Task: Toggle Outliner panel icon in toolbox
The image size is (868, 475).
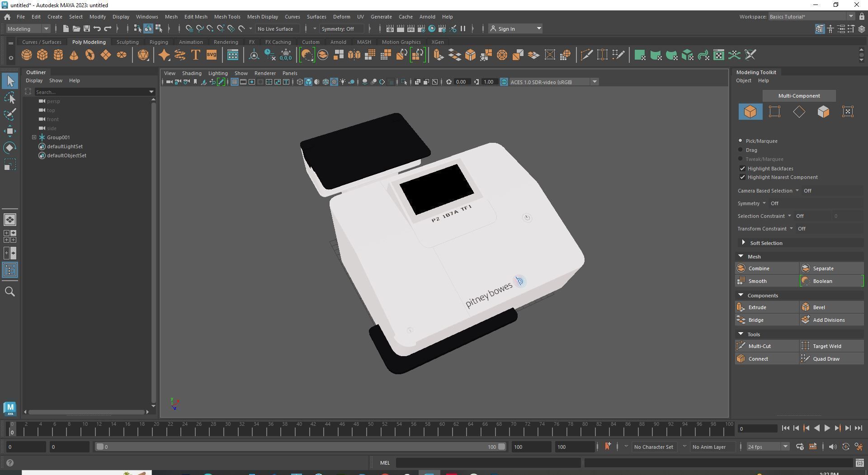Action: [10, 270]
